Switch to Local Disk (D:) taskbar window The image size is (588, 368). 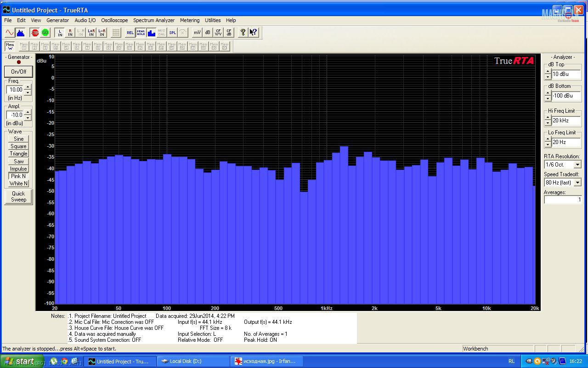(193, 362)
